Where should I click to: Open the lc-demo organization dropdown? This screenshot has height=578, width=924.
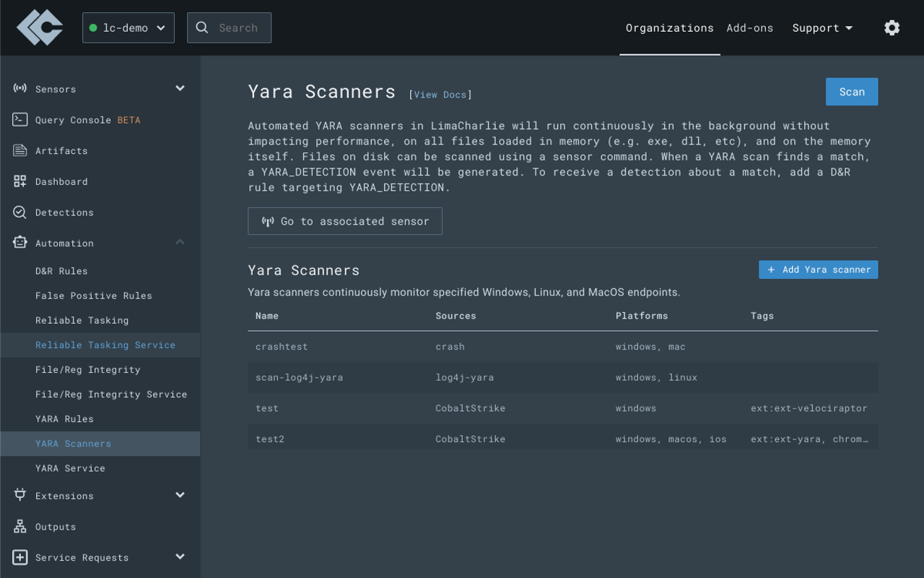coord(128,27)
